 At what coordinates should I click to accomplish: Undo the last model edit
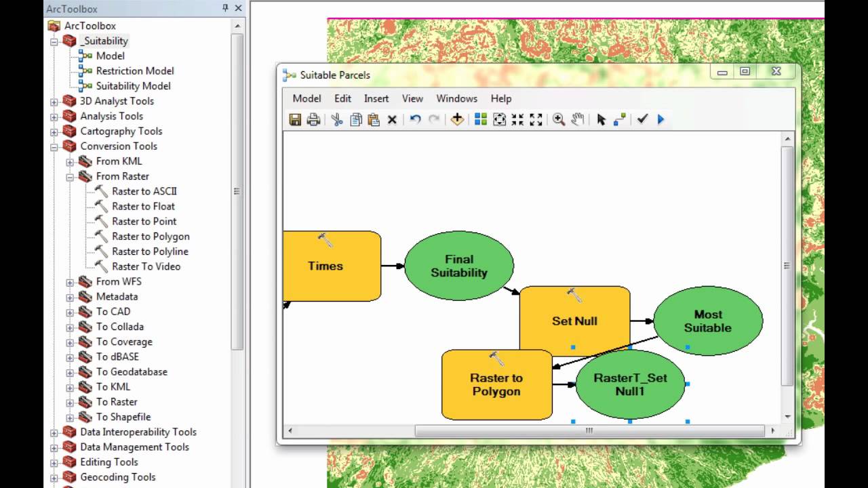pos(416,119)
